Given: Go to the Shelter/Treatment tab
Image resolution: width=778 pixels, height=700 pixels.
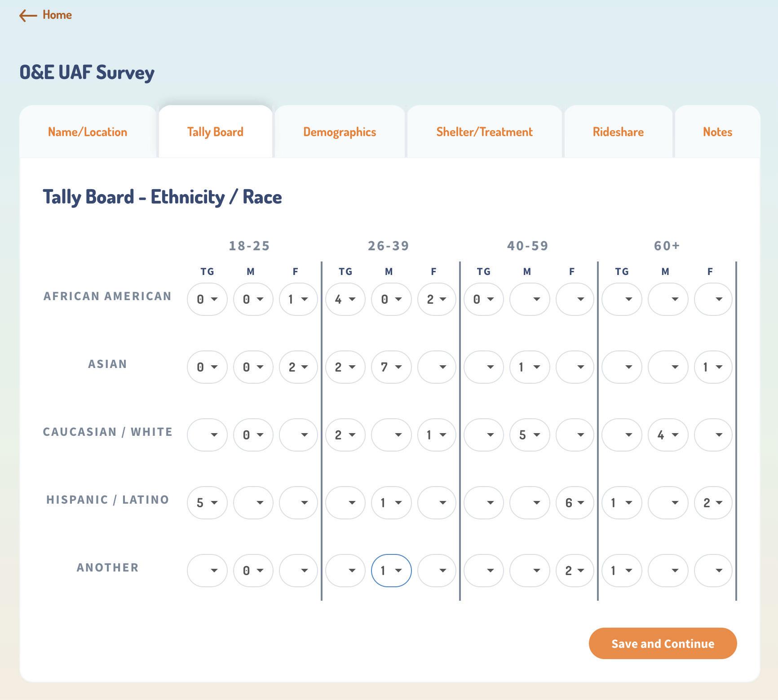Looking at the screenshot, I should (x=484, y=132).
